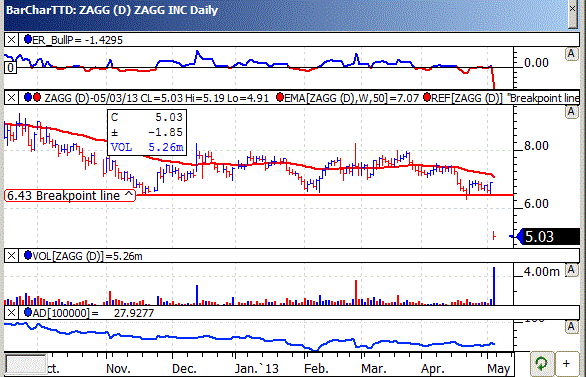Click the AD[100000]= 27.9277 label
586x377 pixels.
click(x=93, y=313)
